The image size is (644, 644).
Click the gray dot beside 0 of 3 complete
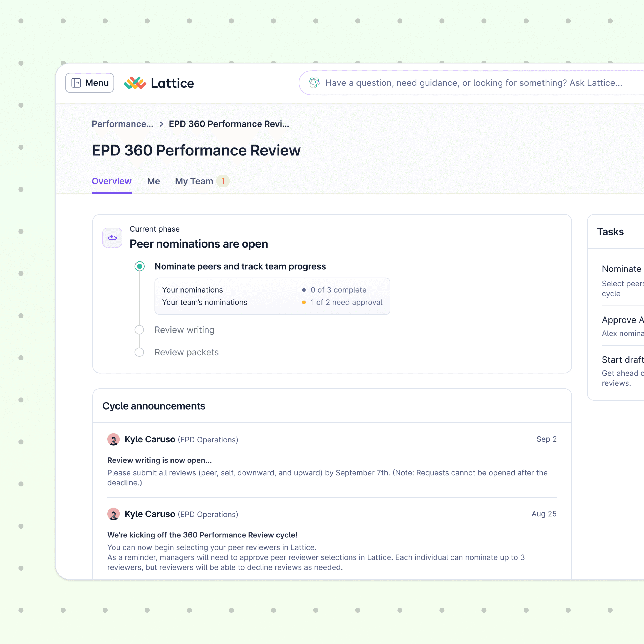pos(304,290)
